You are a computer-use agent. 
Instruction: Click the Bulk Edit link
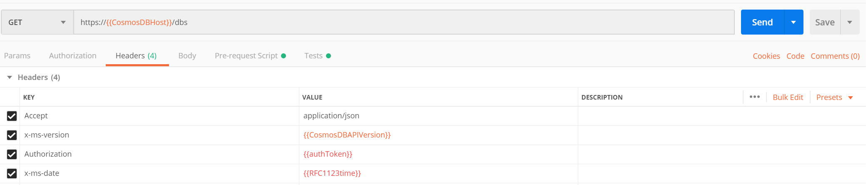[788, 97]
